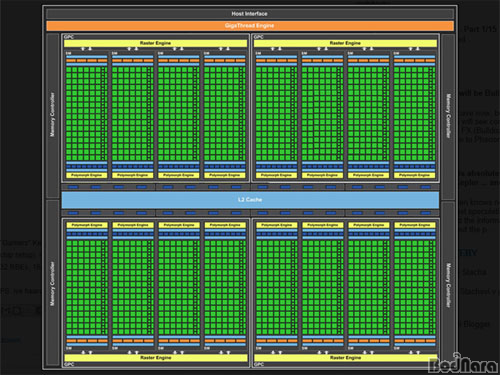Click first Polymorph Engine in upper-left GPC
Screen dimensions: 500x375
point(87,175)
